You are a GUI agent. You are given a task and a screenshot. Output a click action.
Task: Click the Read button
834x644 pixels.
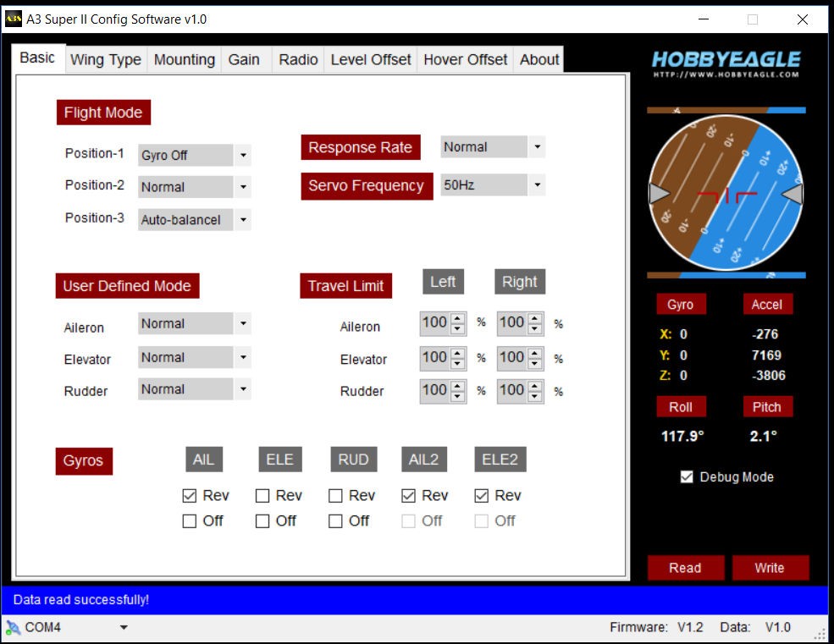pyautogui.click(x=686, y=568)
